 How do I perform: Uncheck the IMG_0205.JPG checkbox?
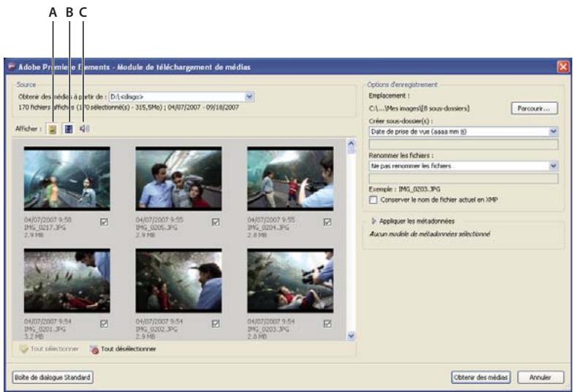pos(216,222)
